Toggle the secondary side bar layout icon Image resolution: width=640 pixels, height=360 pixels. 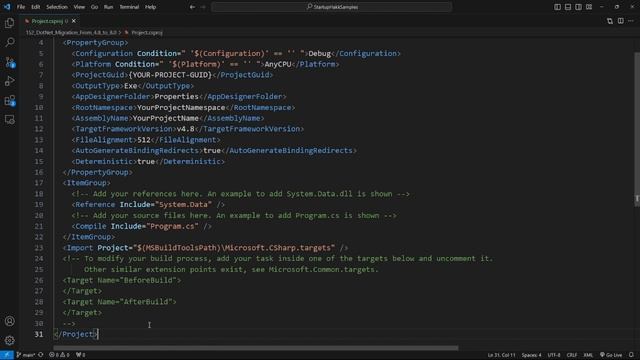tap(578, 7)
